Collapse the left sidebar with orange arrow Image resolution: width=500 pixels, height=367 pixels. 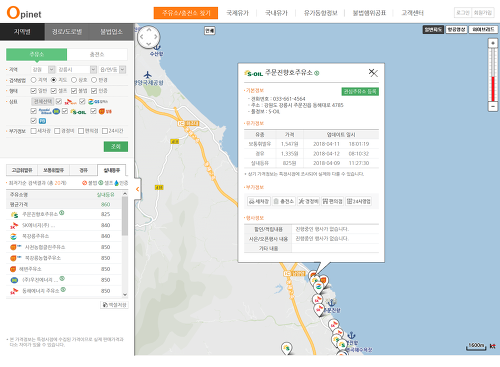137,189
